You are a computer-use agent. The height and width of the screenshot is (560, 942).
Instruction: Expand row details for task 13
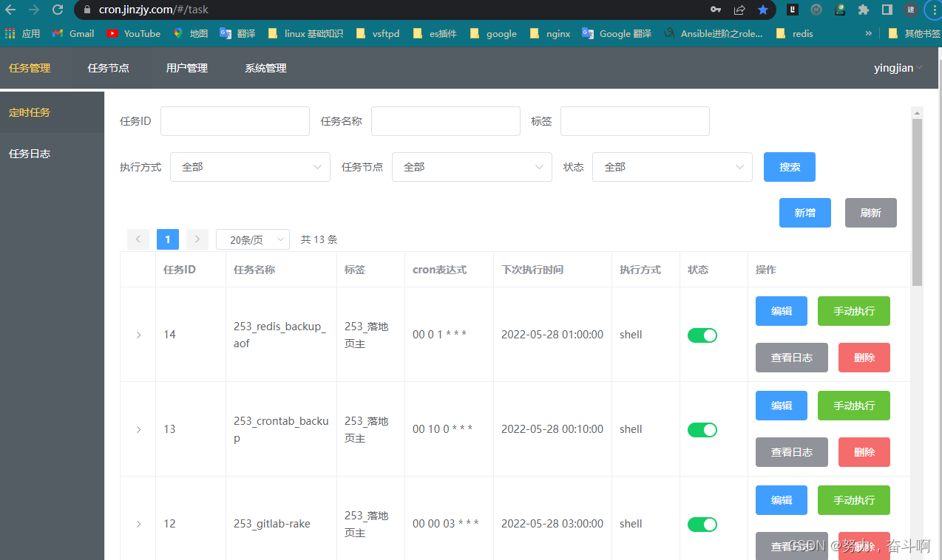coord(138,430)
